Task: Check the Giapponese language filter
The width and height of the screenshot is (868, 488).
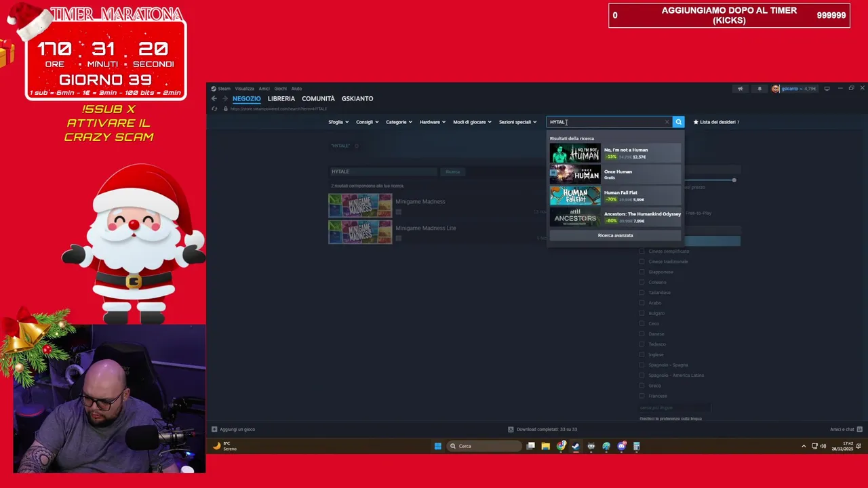Action: click(642, 272)
